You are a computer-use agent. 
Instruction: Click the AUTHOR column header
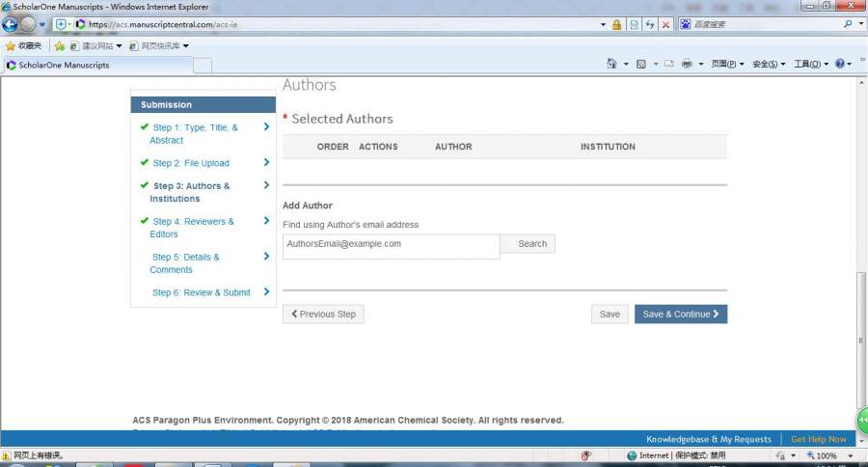point(453,147)
